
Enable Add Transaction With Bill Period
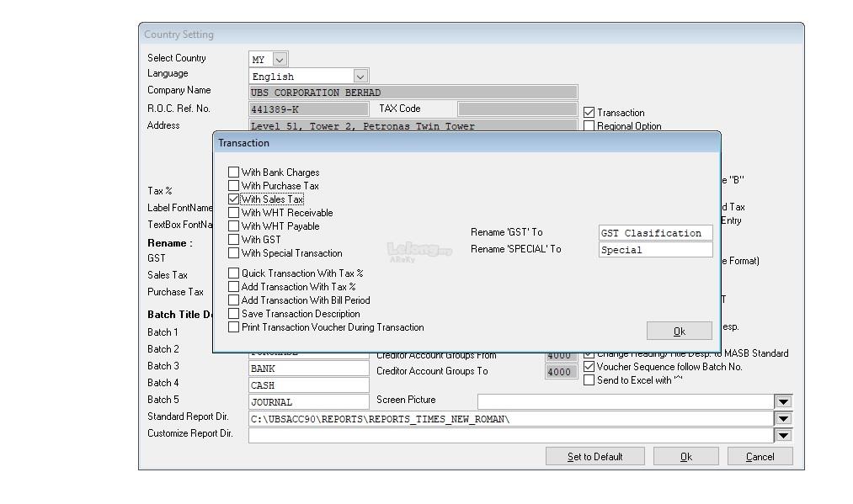pyautogui.click(x=233, y=300)
